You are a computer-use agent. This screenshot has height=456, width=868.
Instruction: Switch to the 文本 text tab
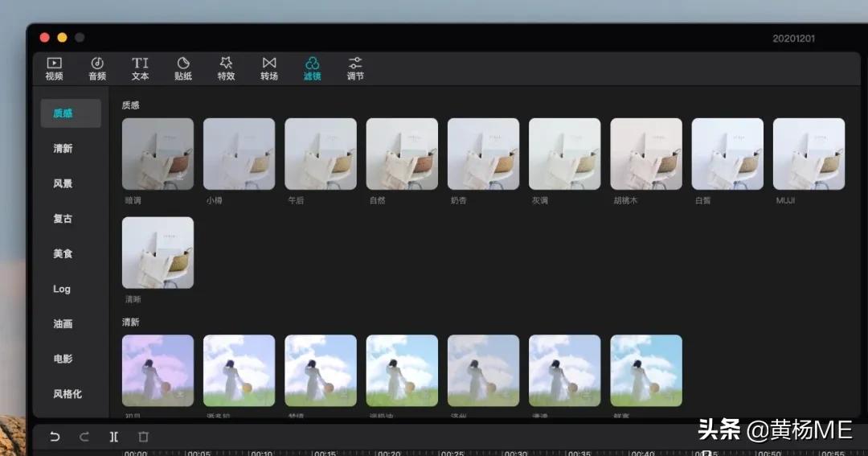coord(140,68)
